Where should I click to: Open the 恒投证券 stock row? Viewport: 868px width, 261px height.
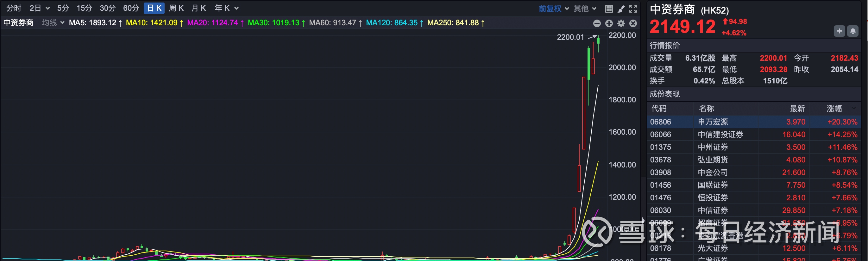pyautogui.click(x=754, y=198)
